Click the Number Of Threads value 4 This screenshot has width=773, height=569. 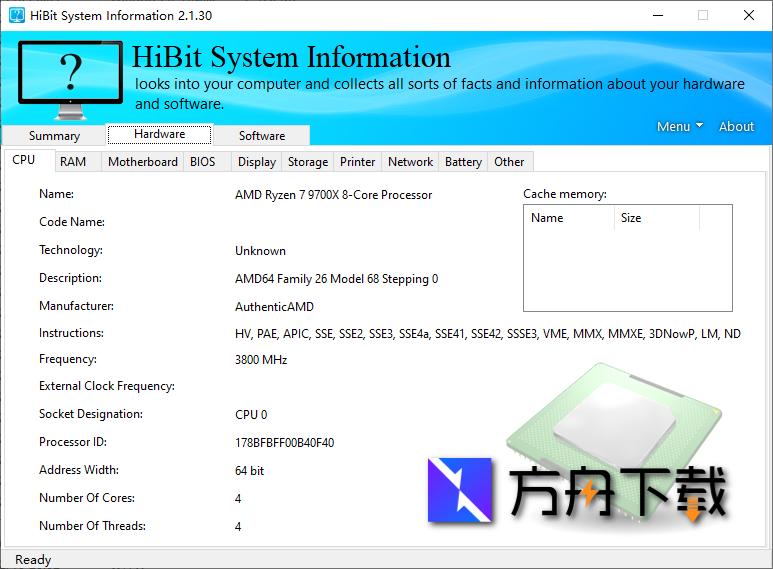[x=238, y=527]
